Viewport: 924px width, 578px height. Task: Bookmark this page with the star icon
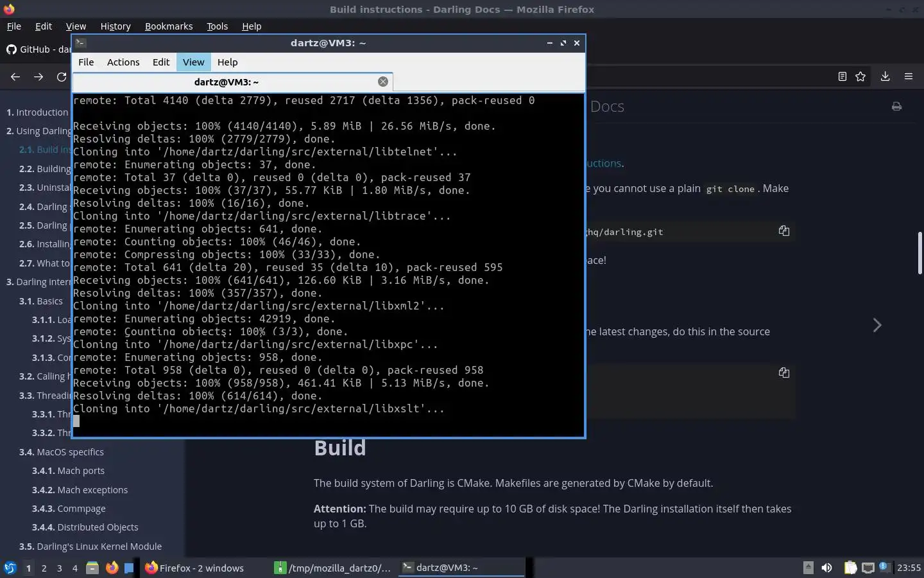(x=860, y=76)
